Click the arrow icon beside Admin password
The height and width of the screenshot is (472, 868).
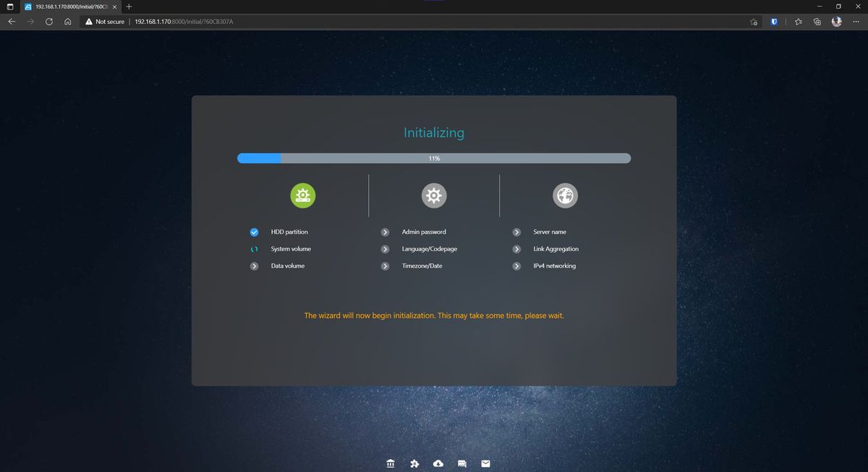[386, 232]
